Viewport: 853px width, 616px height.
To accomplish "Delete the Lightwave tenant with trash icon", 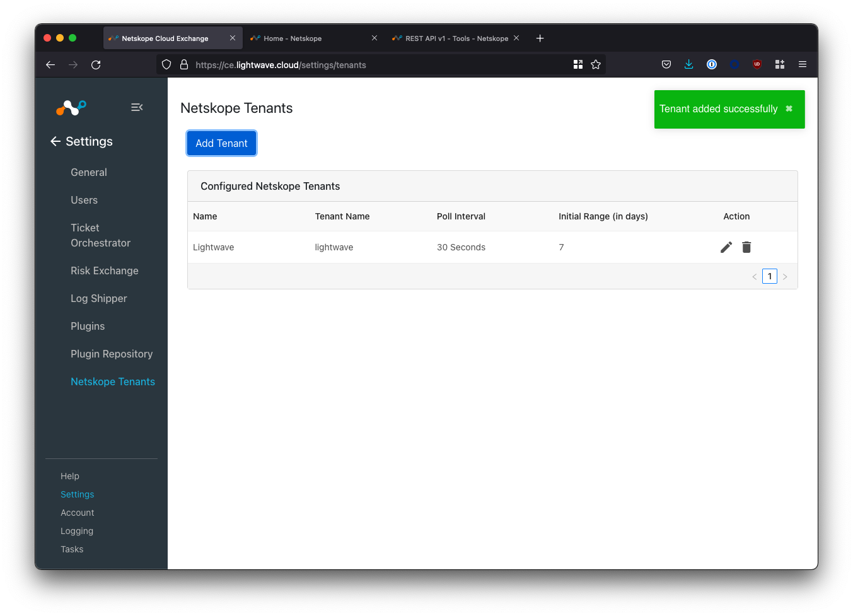I will click(746, 247).
